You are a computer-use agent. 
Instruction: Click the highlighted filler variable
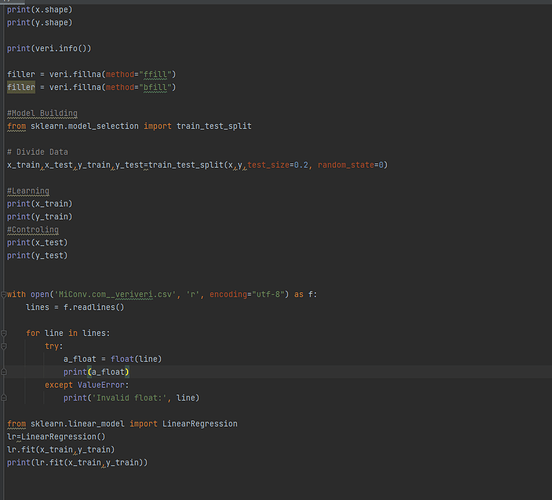21,87
